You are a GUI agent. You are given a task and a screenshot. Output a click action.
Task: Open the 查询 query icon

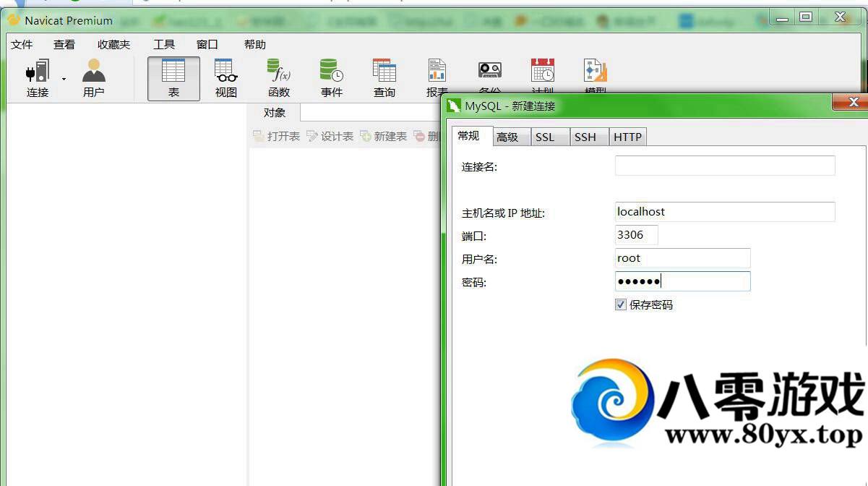pyautogui.click(x=384, y=79)
